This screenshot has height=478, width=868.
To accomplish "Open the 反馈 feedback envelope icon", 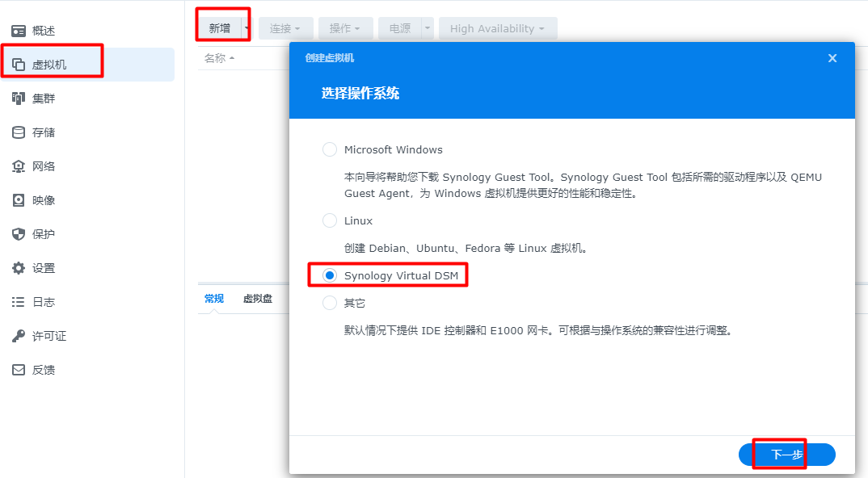I will [x=19, y=370].
